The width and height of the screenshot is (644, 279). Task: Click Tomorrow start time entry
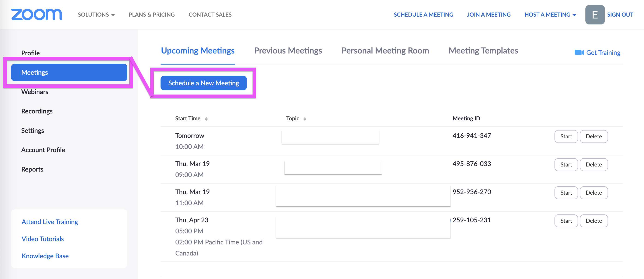pos(190,136)
